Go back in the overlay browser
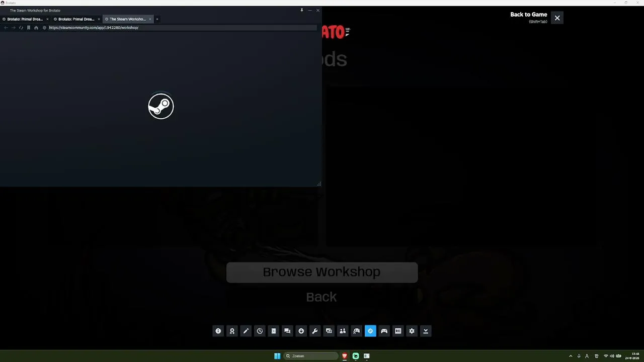 [6, 28]
